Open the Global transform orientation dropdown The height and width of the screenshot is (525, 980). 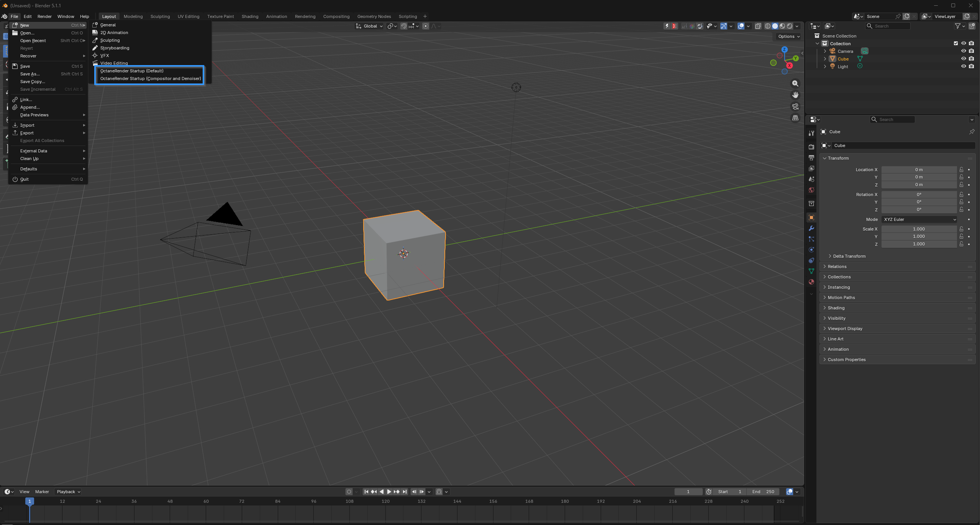pyautogui.click(x=369, y=26)
